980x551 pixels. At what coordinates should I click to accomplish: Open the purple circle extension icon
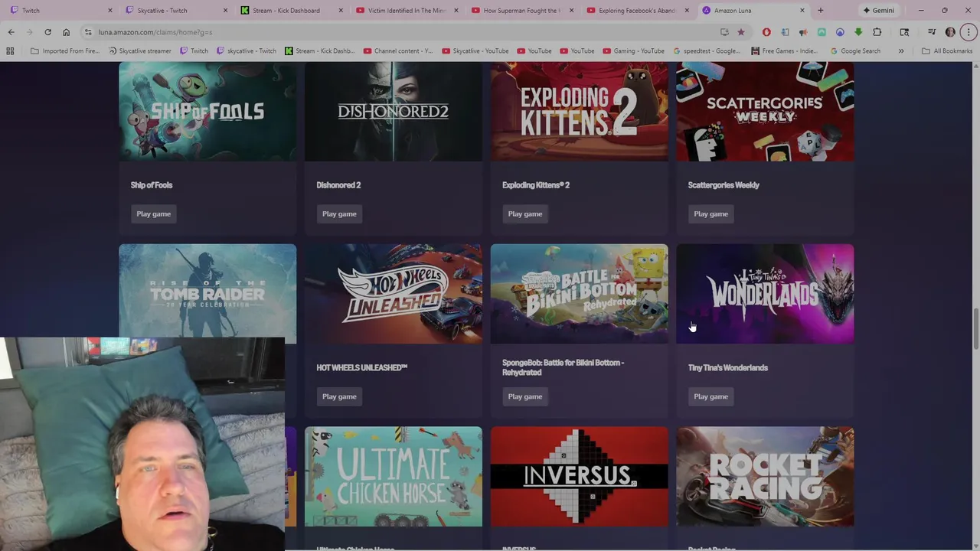840,32
